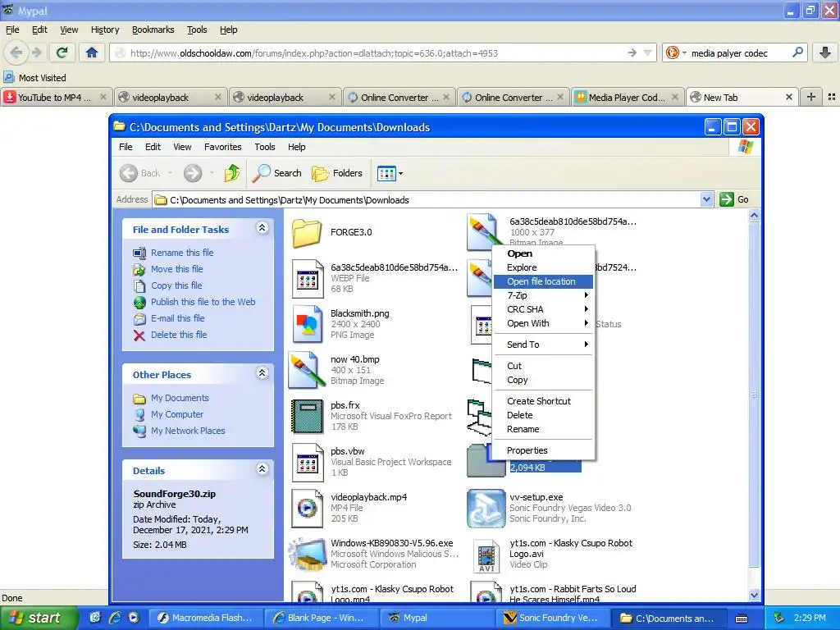Select the now 40.bmp file icon
840x630 pixels.
point(307,370)
